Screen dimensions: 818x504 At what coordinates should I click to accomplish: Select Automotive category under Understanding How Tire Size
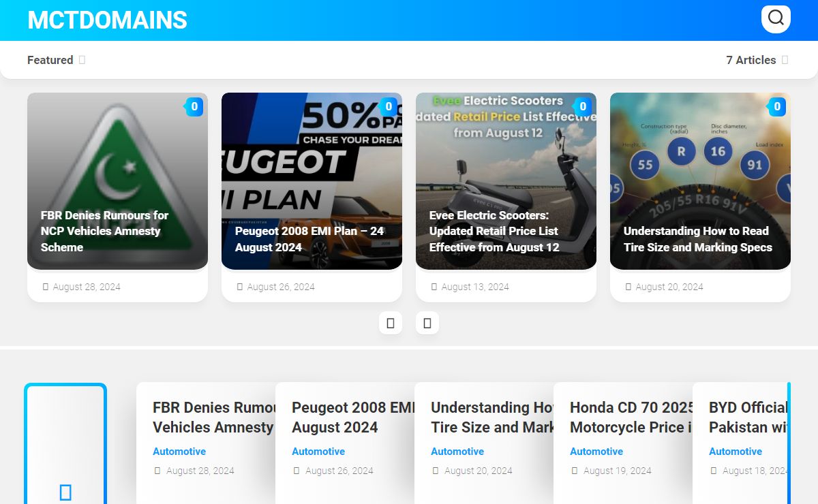click(x=457, y=452)
